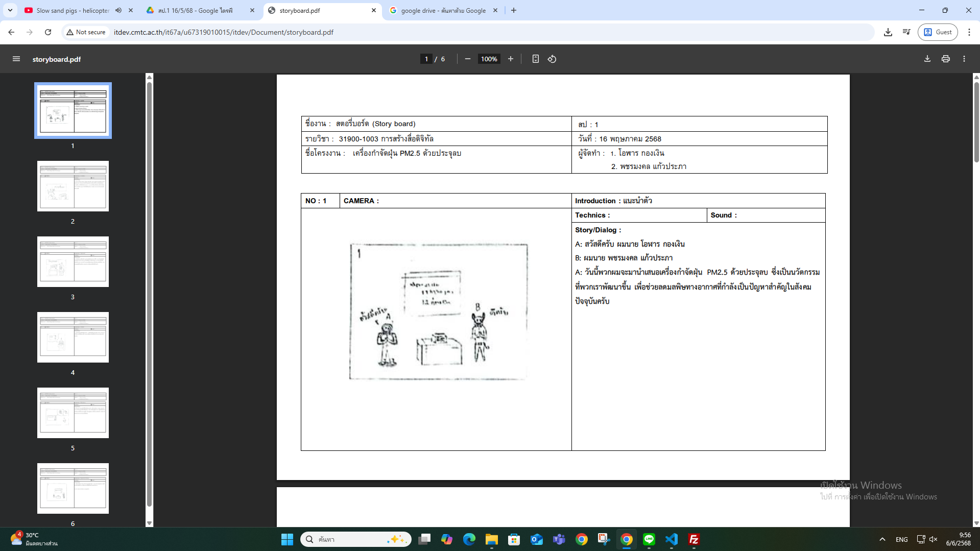The image size is (980, 551).
Task: Open the PDF viewer more actions menu
Action: (964, 59)
